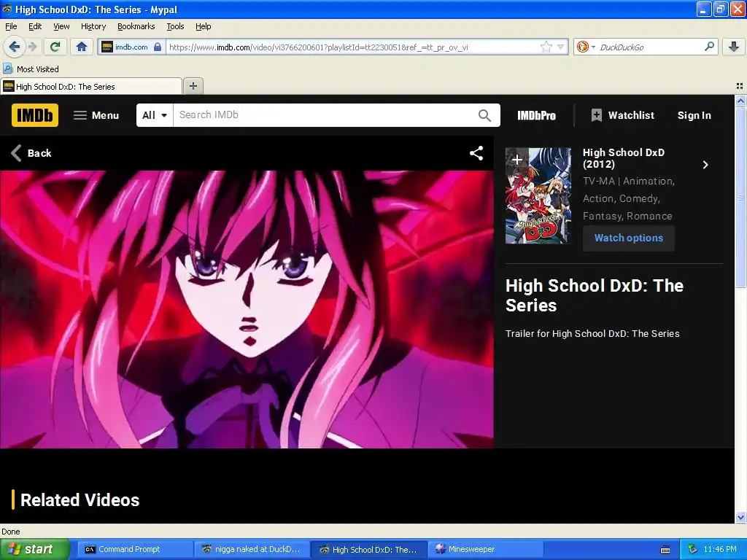The width and height of the screenshot is (747, 560).
Task: Click the lock security icon in the address bar
Action: (x=158, y=47)
